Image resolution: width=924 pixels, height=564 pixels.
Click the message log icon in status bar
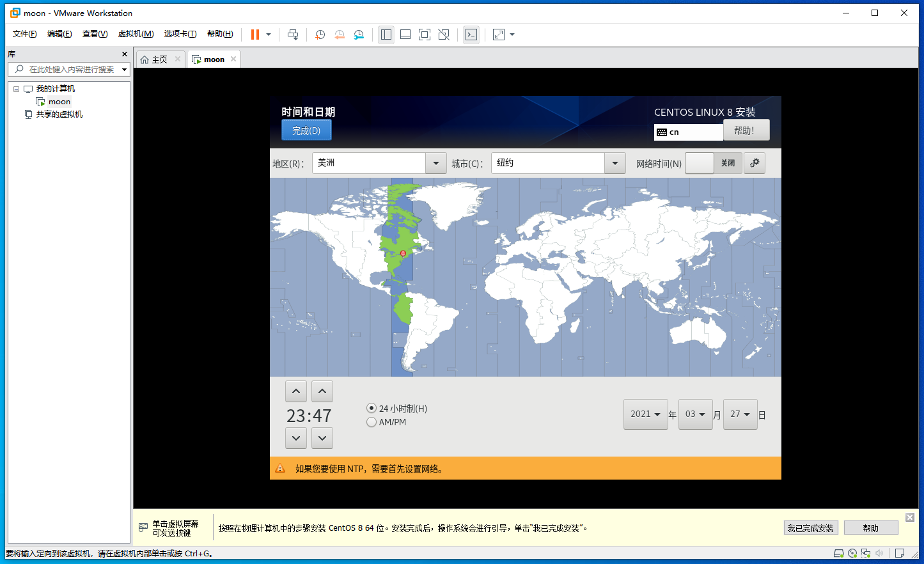[x=900, y=553]
